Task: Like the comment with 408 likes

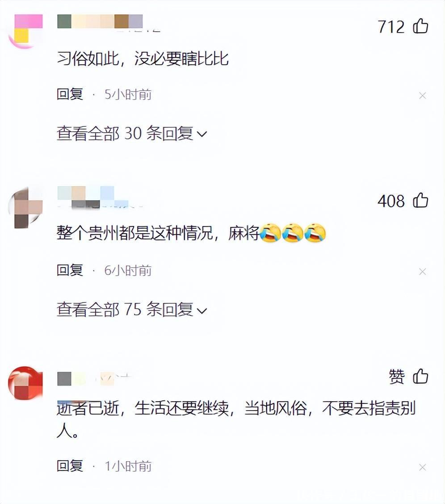Action: 420,200
